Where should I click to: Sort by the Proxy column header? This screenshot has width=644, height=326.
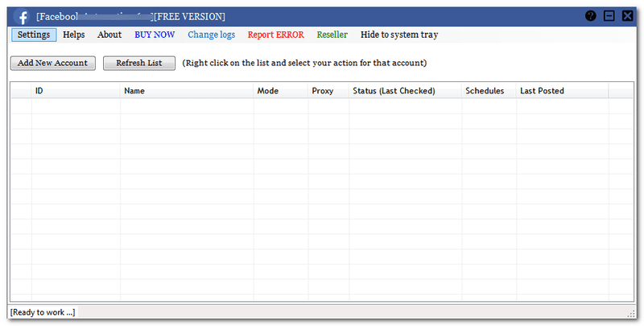pyautogui.click(x=328, y=91)
